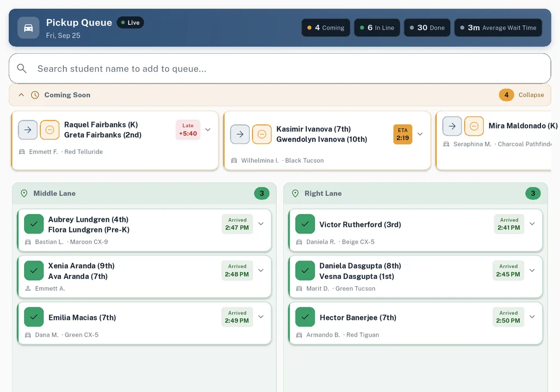Click car icon next to Armando B.
This screenshot has width=560, height=392.
(299, 335)
